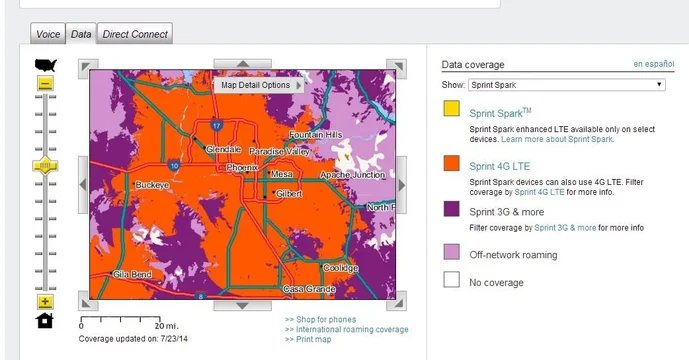Open the Direct Connect tab

point(135,34)
